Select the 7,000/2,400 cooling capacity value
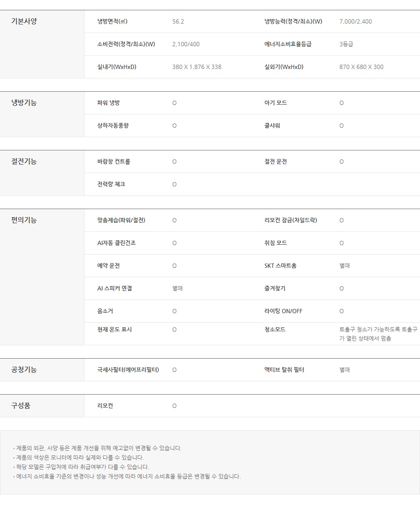The image size is (420, 509). tap(355, 21)
